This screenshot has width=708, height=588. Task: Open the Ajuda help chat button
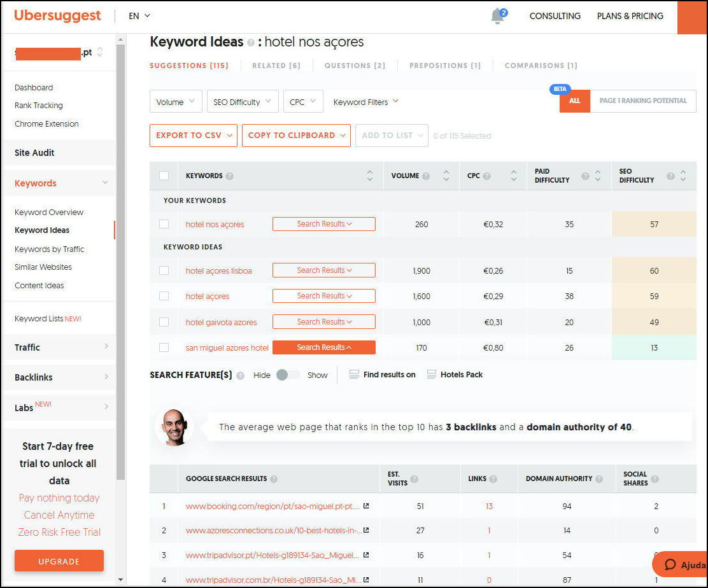pyautogui.click(x=681, y=564)
